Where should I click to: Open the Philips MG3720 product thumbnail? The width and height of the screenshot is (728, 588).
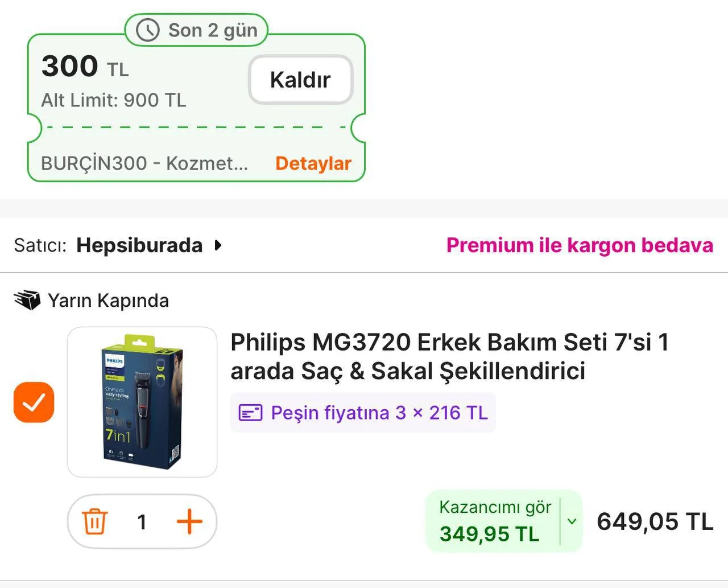pyautogui.click(x=142, y=402)
